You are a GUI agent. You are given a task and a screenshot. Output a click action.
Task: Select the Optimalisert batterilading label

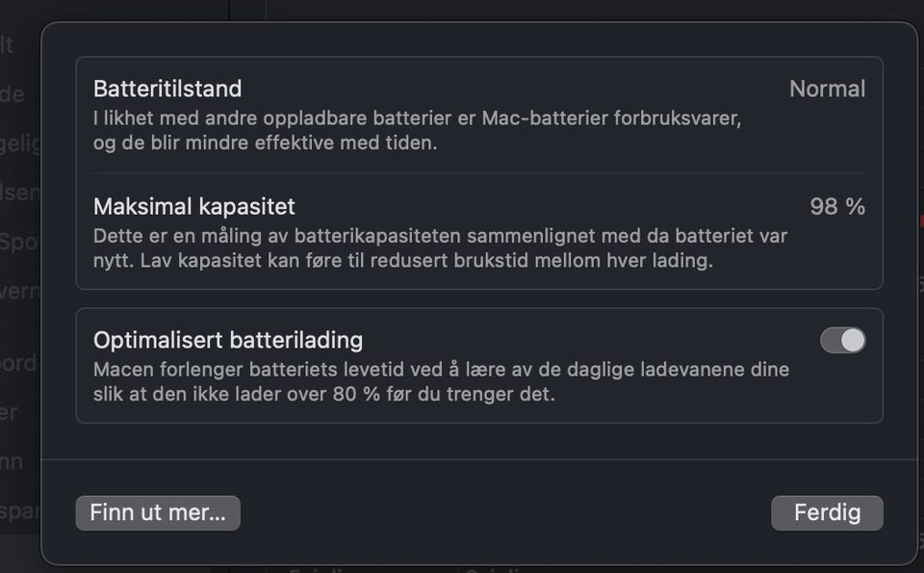tap(228, 340)
